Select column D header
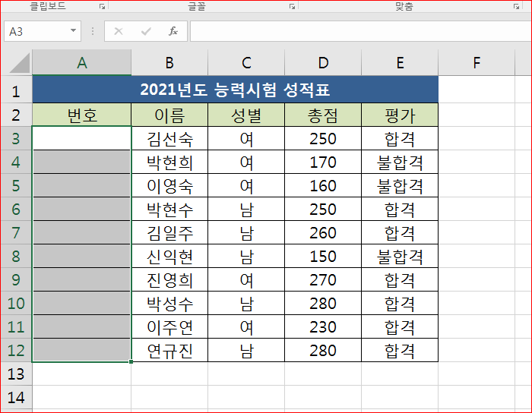The image size is (532, 413). 323,63
